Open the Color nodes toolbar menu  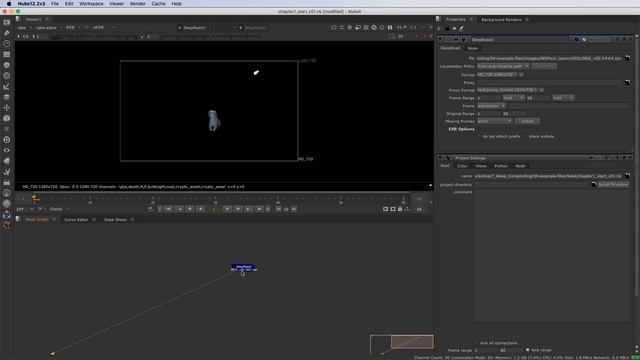7,65
